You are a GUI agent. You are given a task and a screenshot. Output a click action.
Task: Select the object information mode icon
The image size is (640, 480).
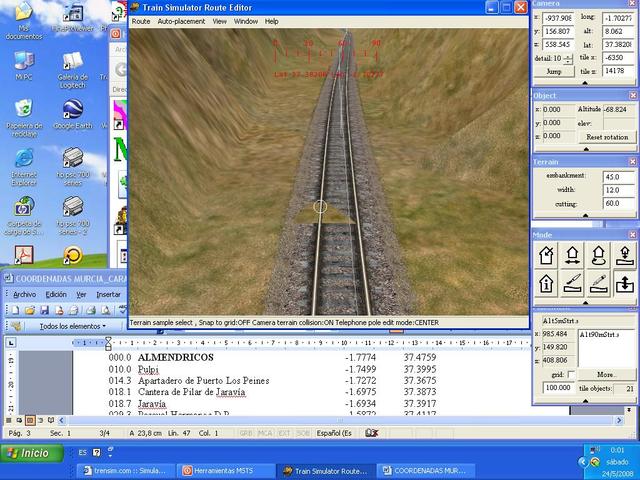[546, 284]
